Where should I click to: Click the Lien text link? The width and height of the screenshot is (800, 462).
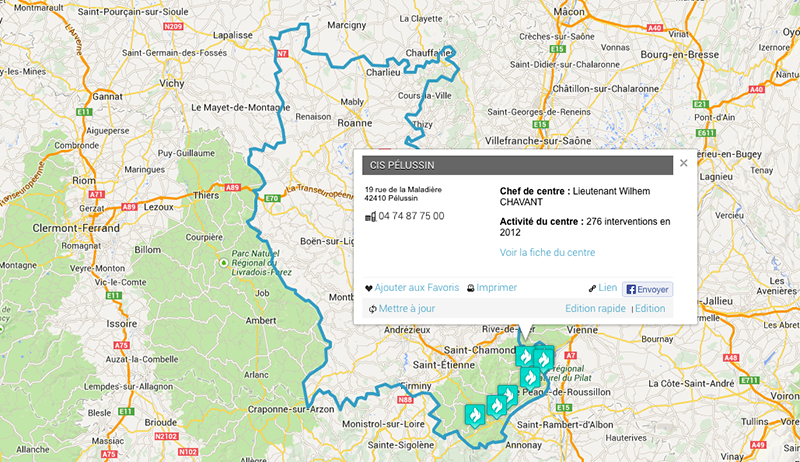coord(608,288)
